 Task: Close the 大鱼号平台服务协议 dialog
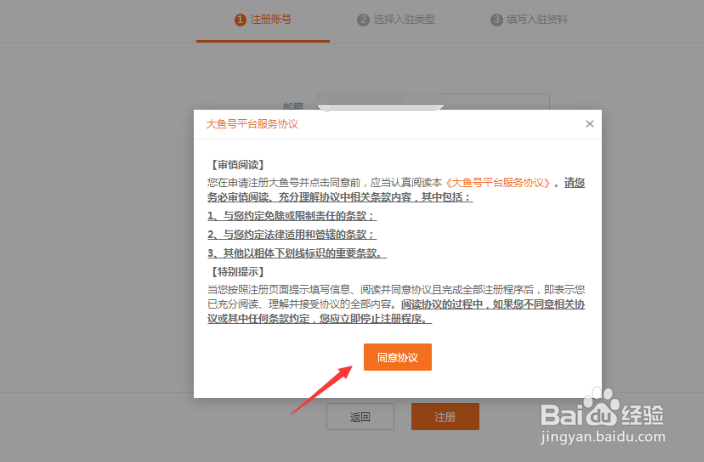click(x=590, y=124)
